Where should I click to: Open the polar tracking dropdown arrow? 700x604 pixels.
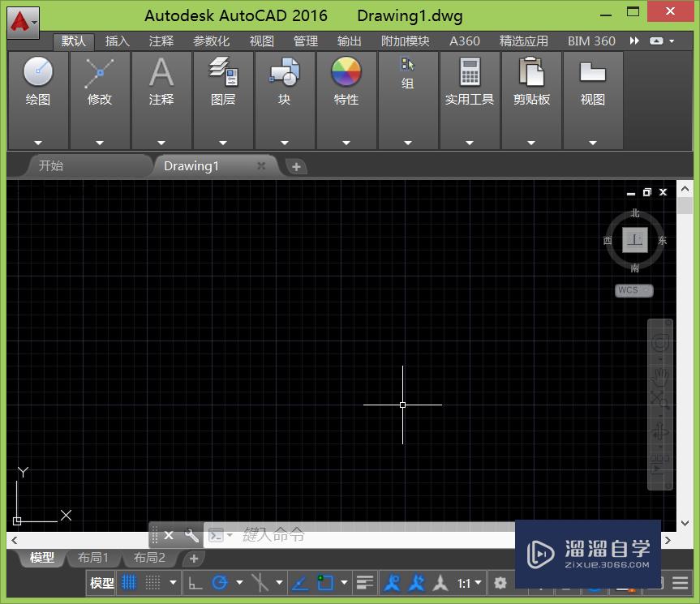(238, 582)
